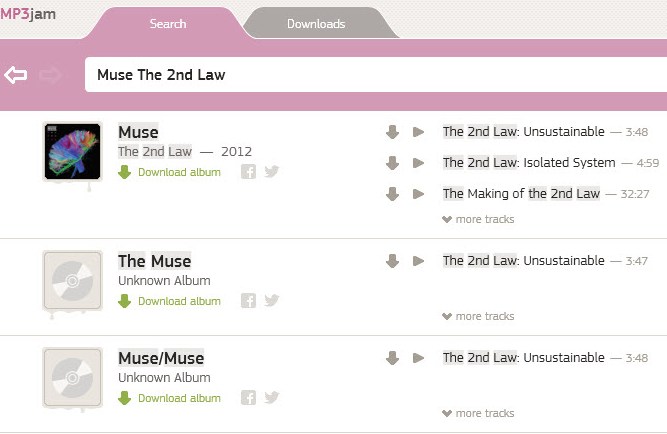Screen dimensions: 667x434
Task: Switch to the Downloads tab
Action: coord(316,24)
